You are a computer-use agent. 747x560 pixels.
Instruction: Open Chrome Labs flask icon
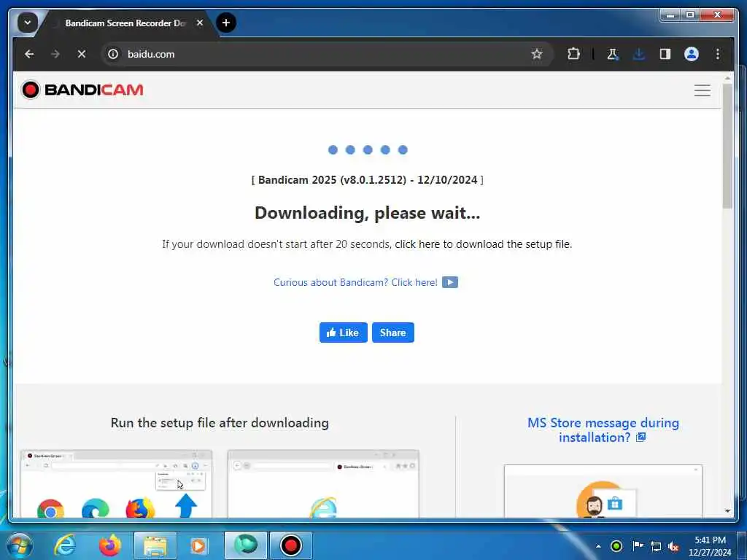pos(613,54)
